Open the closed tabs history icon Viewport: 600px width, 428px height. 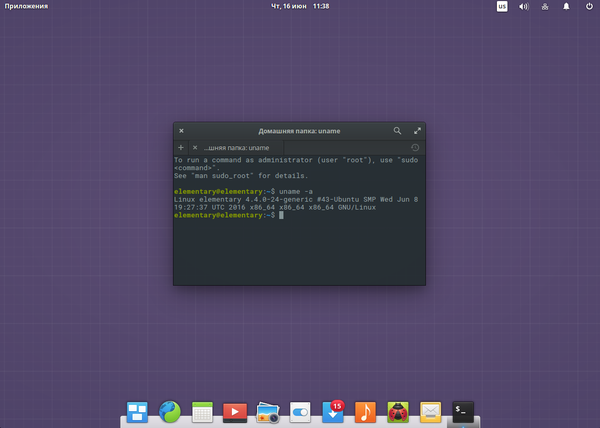[x=415, y=147]
